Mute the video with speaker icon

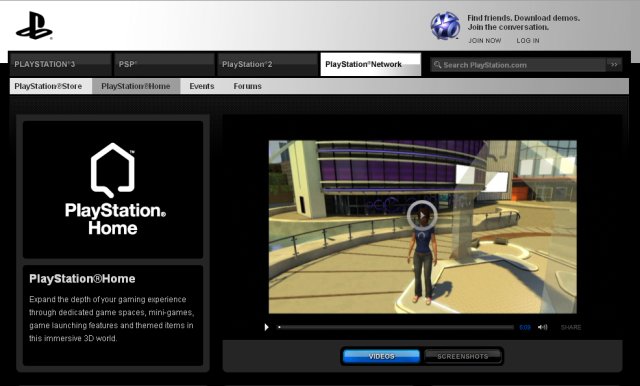(x=542, y=327)
